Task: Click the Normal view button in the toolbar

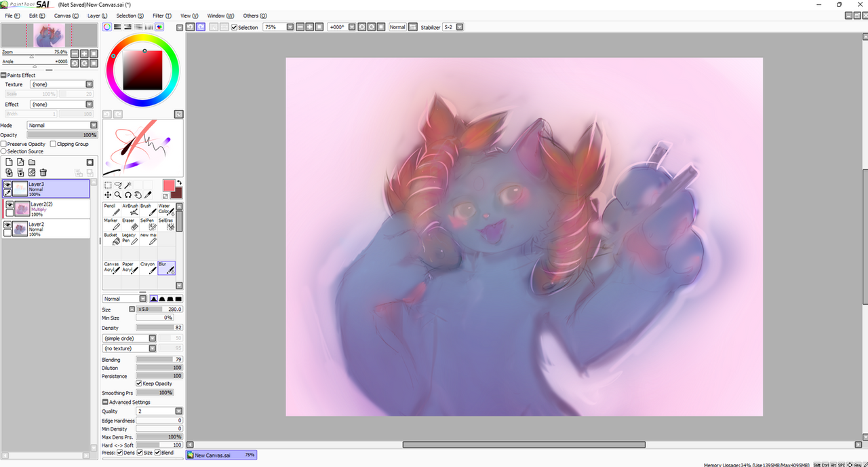Action: pos(397,27)
